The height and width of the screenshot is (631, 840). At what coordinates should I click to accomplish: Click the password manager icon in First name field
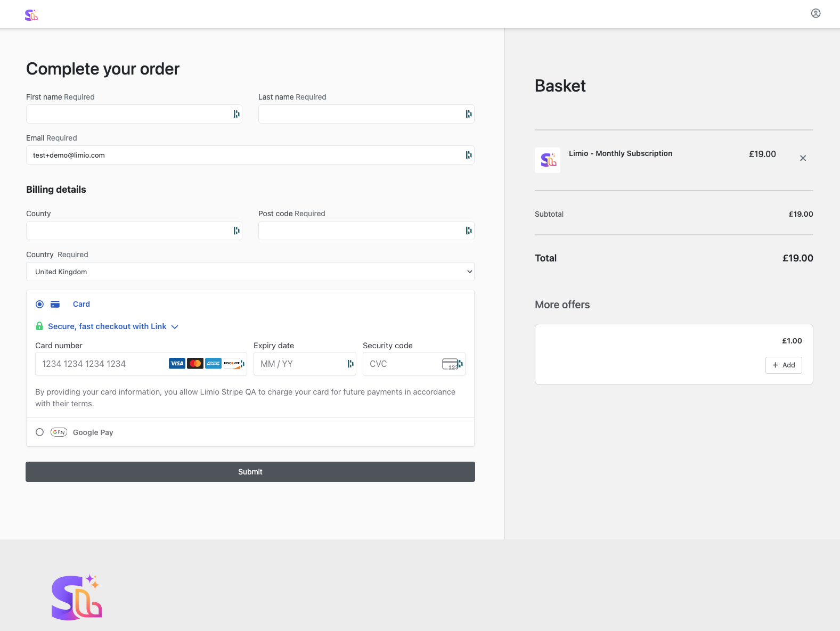tap(236, 114)
